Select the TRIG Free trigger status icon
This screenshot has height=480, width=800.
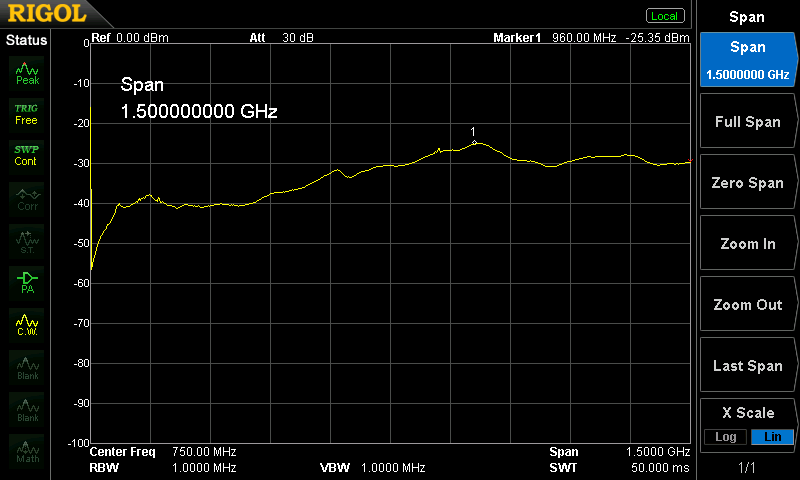27,113
